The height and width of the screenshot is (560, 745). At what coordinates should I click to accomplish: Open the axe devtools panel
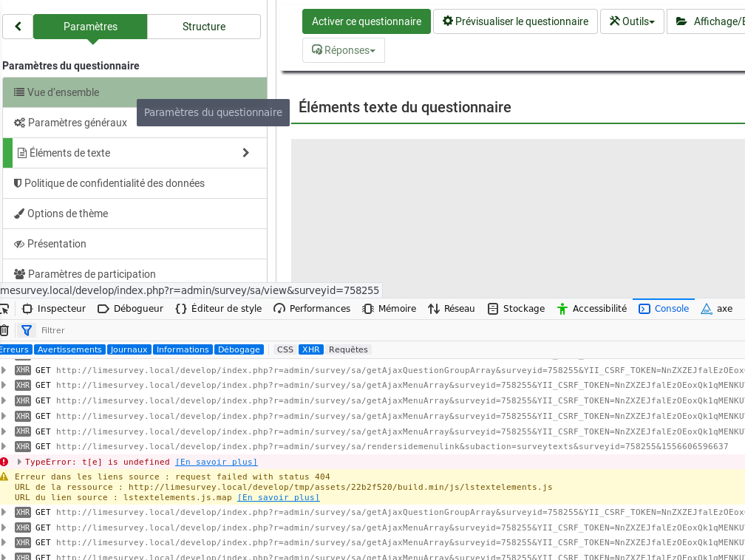716,309
